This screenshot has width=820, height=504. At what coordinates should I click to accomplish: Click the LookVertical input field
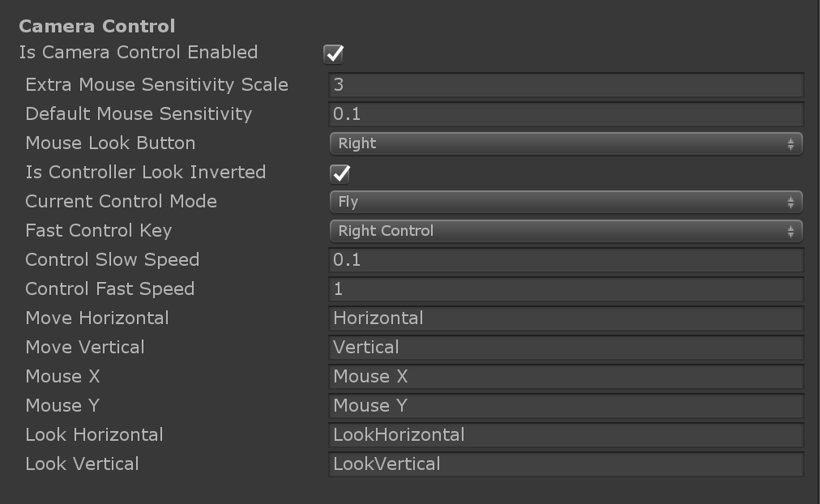tap(565, 464)
